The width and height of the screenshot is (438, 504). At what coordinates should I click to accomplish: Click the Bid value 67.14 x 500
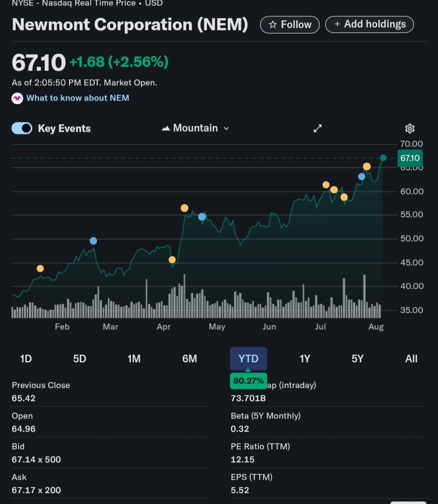coord(36,460)
